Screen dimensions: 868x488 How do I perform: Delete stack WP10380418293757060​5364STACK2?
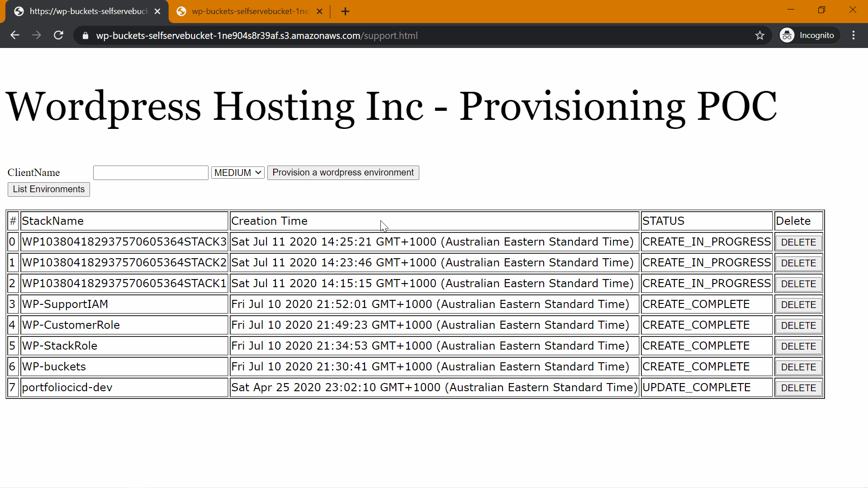click(798, 263)
